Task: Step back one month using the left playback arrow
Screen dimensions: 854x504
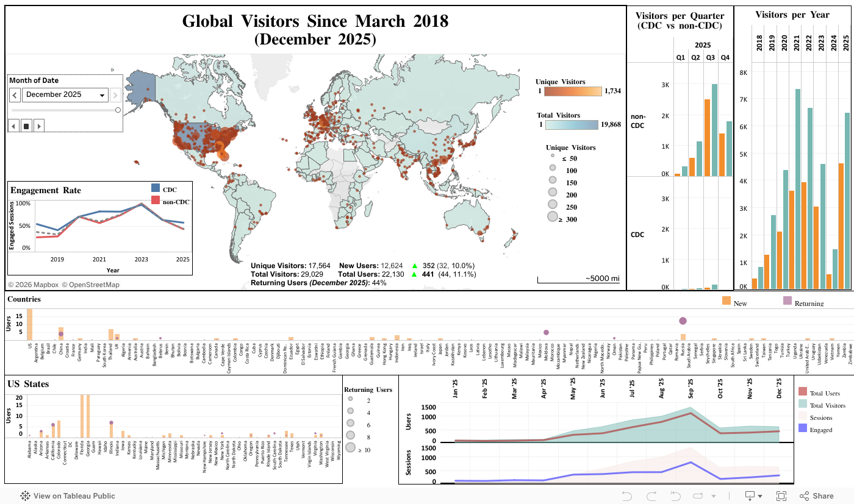Action: [13, 126]
